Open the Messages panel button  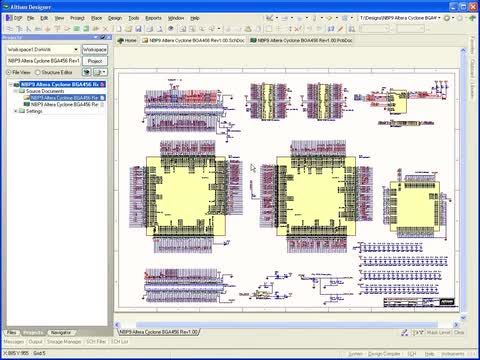tap(14, 342)
